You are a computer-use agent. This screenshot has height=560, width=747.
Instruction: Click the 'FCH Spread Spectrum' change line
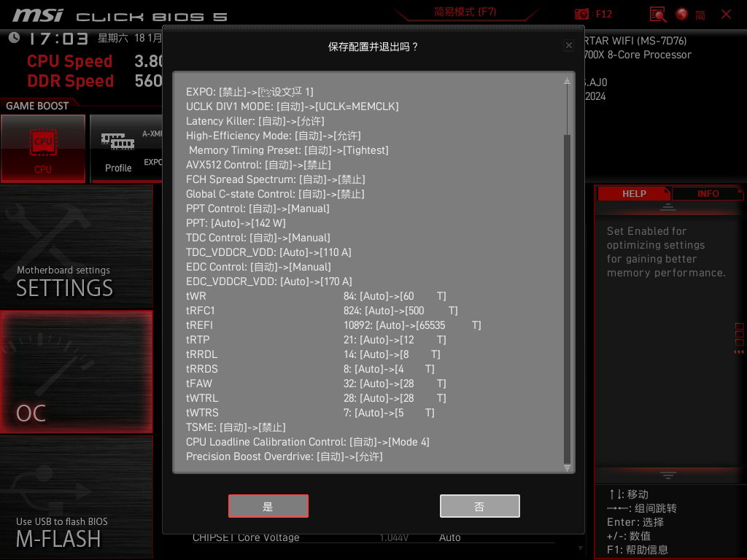[x=275, y=179]
